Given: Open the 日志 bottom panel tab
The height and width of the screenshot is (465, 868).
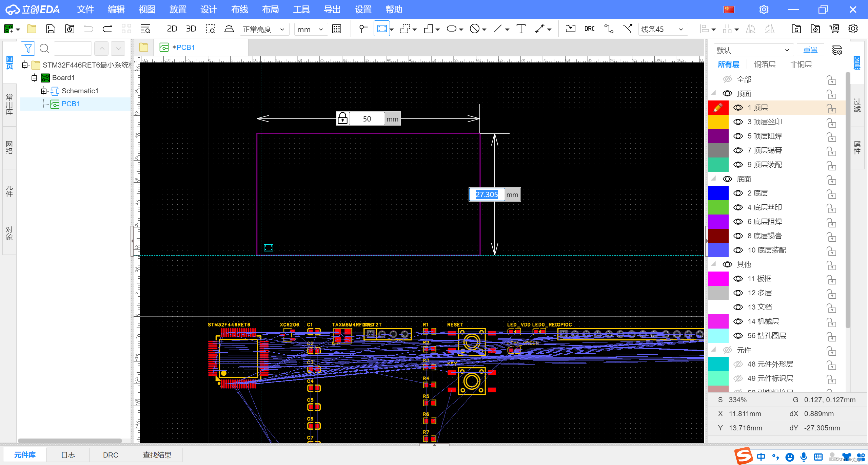Looking at the screenshot, I should coord(68,455).
